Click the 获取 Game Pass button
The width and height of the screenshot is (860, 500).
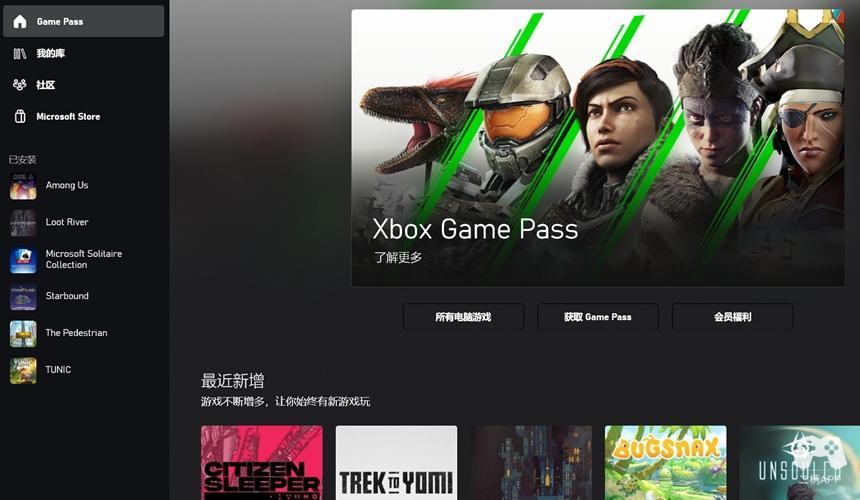(x=598, y=317)
